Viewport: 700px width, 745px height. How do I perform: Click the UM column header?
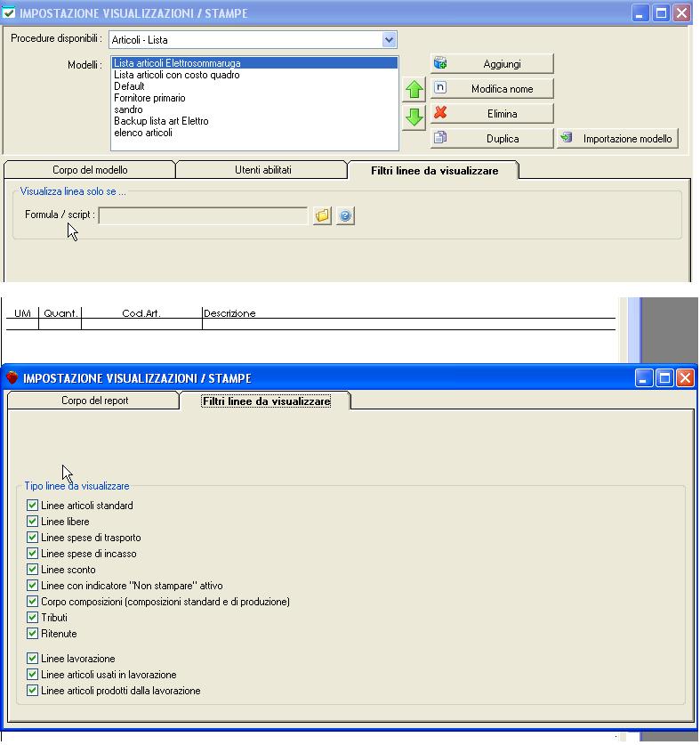pos(22,313)
